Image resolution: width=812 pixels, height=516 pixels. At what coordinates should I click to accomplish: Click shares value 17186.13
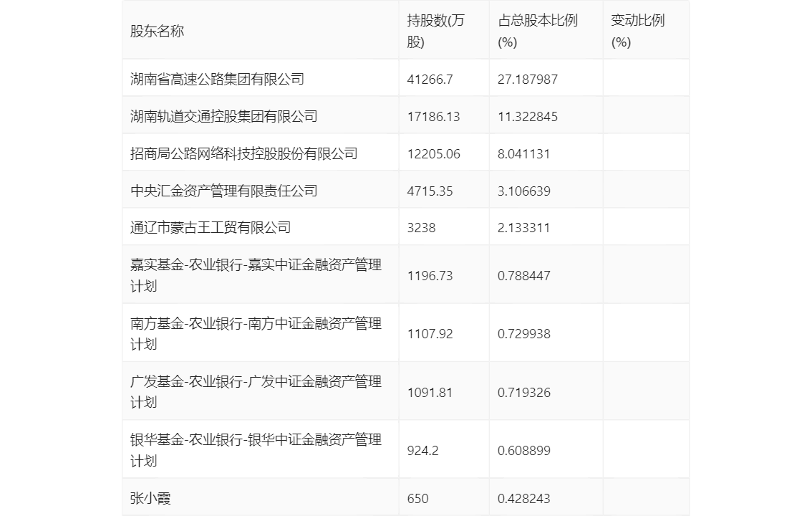click(433, 117)
